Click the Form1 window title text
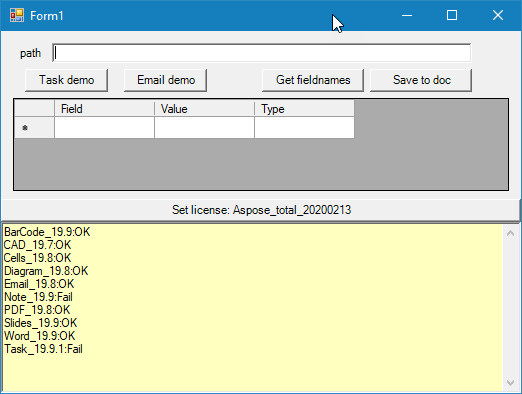 (x=47, y=16)
